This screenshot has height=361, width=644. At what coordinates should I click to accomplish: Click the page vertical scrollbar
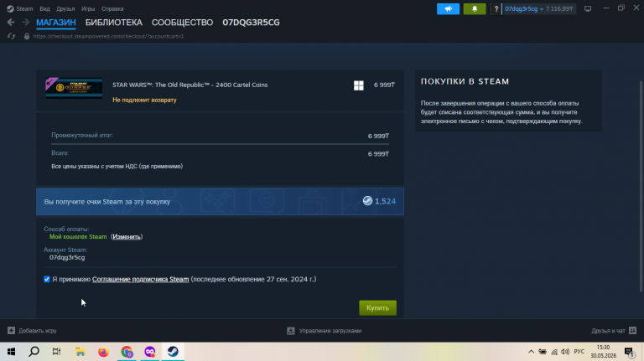point(641,186)
